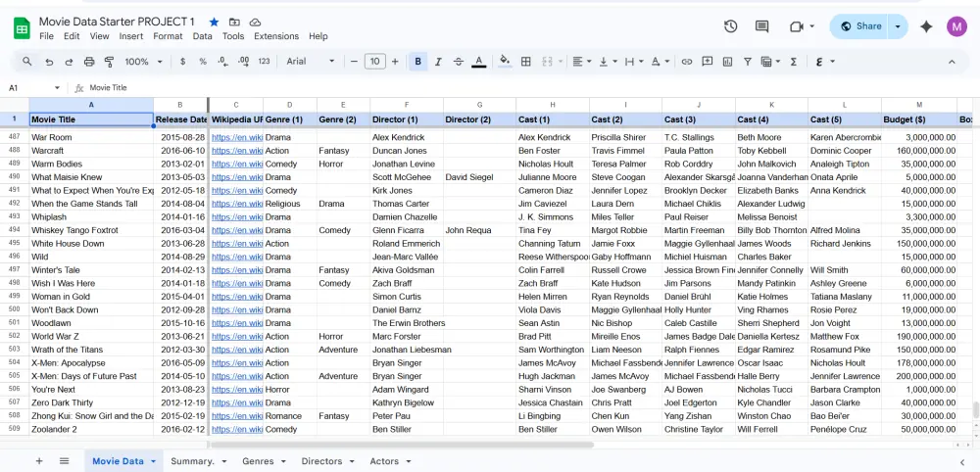The width and height of the screenshot is (980, 472).
Task: Collapse the toolbar with chevron
Action: 952,62
